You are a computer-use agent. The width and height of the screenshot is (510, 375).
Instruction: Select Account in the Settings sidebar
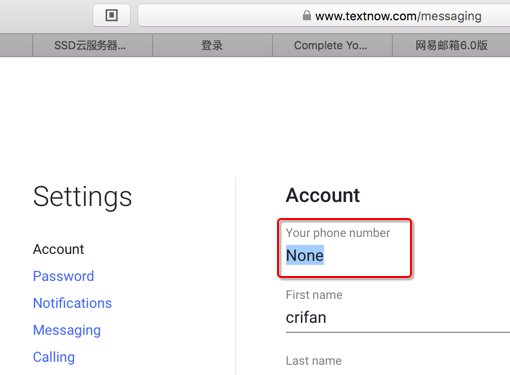pyautogui.click(x=58, y=249)
